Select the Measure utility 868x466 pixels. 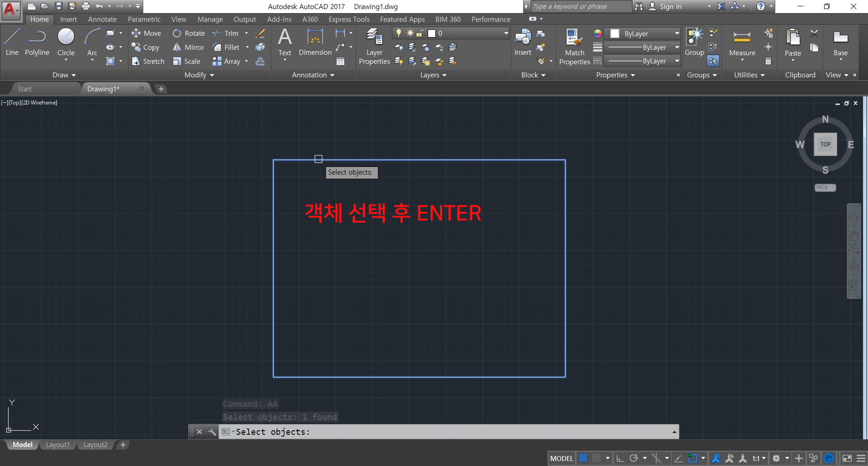[x=742, y=44]
